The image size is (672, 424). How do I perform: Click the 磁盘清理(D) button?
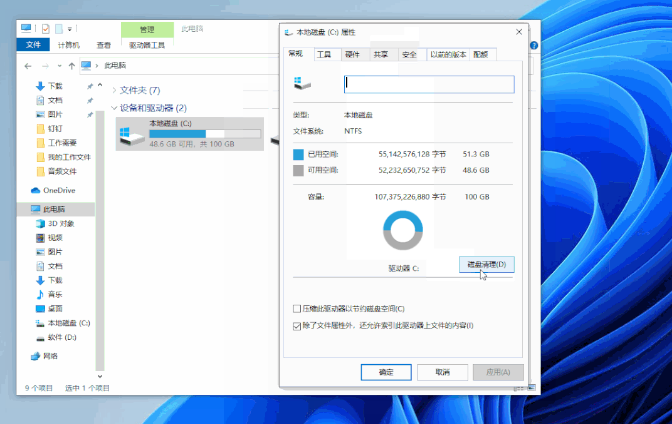(486, 265)
